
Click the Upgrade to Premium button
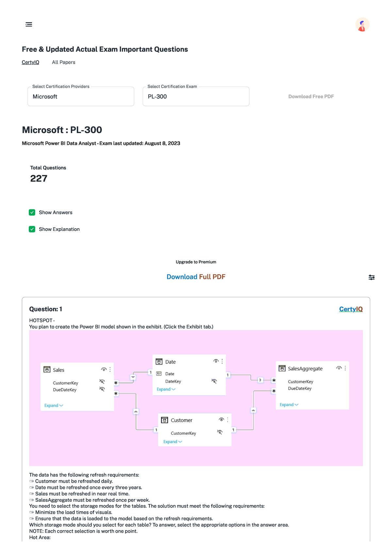tap(196, 262)
